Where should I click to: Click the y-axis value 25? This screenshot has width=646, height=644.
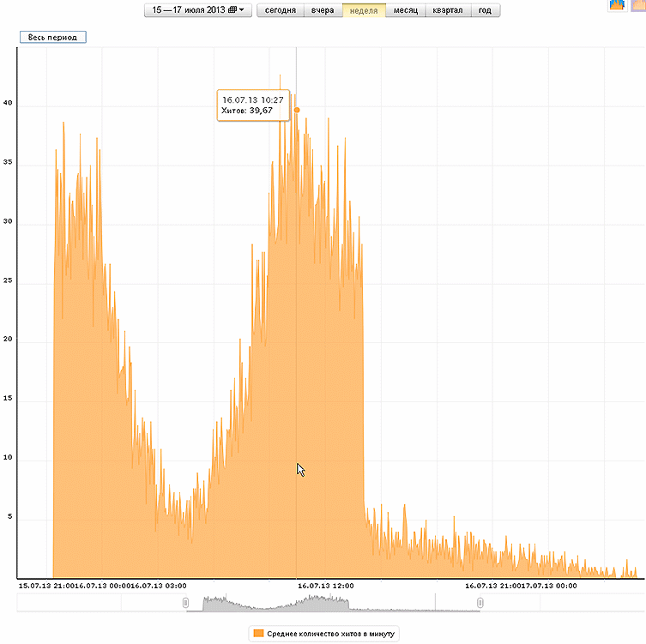click(x=8, y=280)
